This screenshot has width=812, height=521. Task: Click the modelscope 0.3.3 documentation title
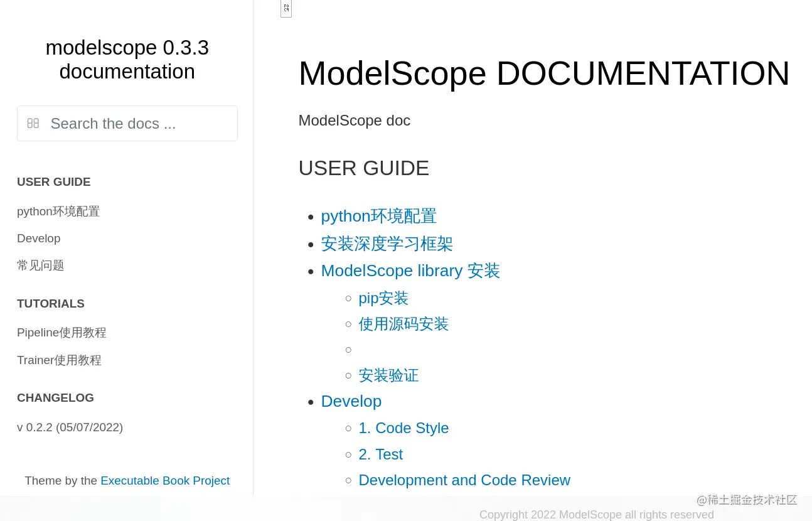coord(127,60)
